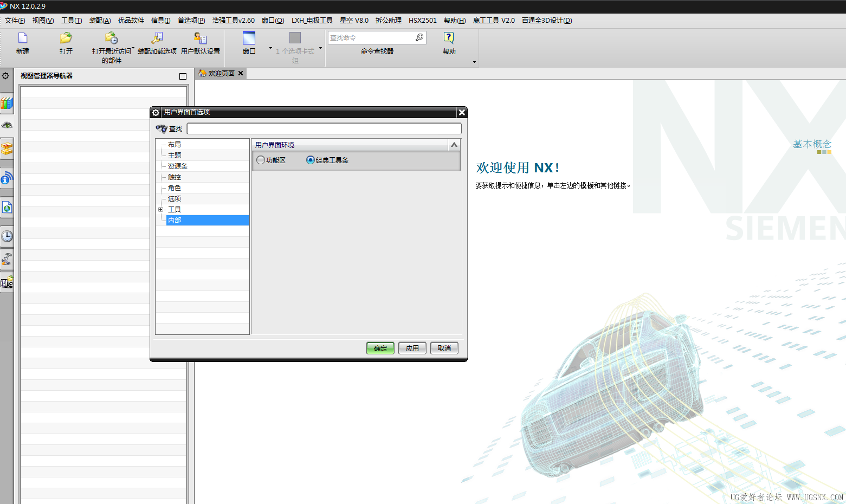Viewport: 846px width, 504px height.
Task: Open the 文件(F) menu
Action: coord(15,21)
